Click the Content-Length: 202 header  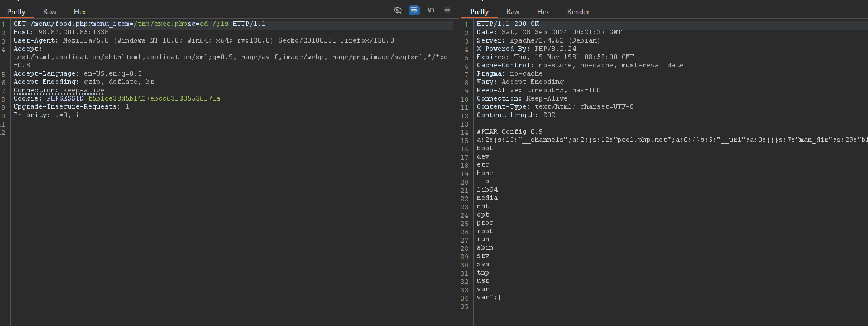[x=516, y=115]
